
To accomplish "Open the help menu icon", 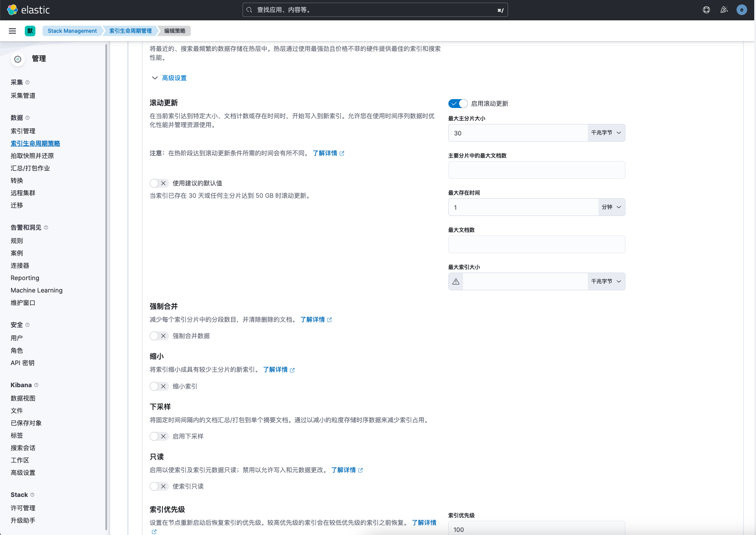I will click(x=706, y=10).
